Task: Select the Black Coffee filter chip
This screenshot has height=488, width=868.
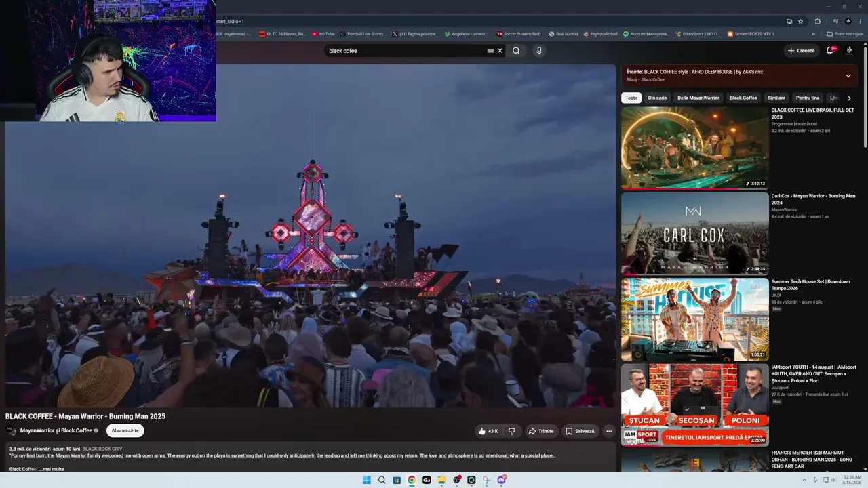Action: (743, 98)
